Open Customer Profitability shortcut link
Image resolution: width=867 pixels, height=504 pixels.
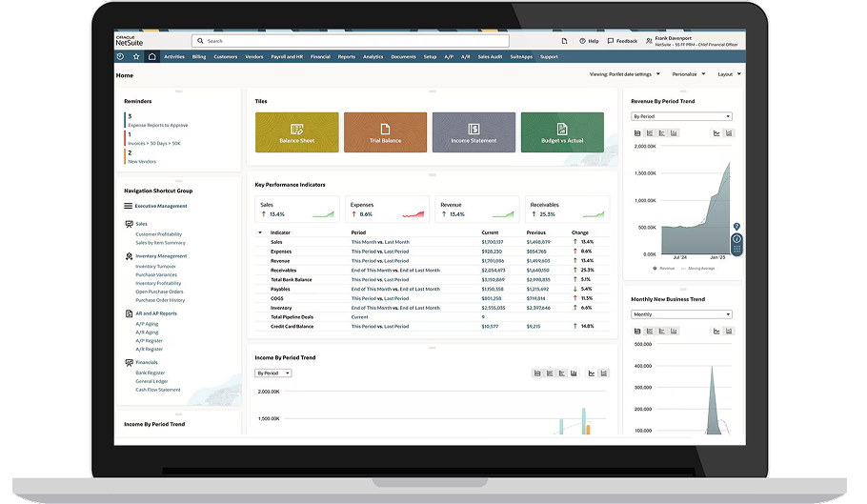pos(158,234)
